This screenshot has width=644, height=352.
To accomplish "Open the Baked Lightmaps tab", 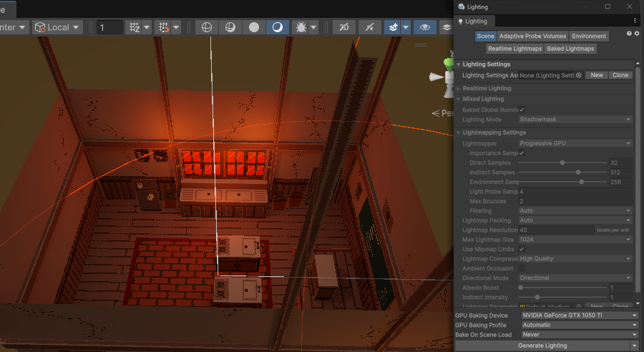I will pyautogui.click(x=570, y=49).
